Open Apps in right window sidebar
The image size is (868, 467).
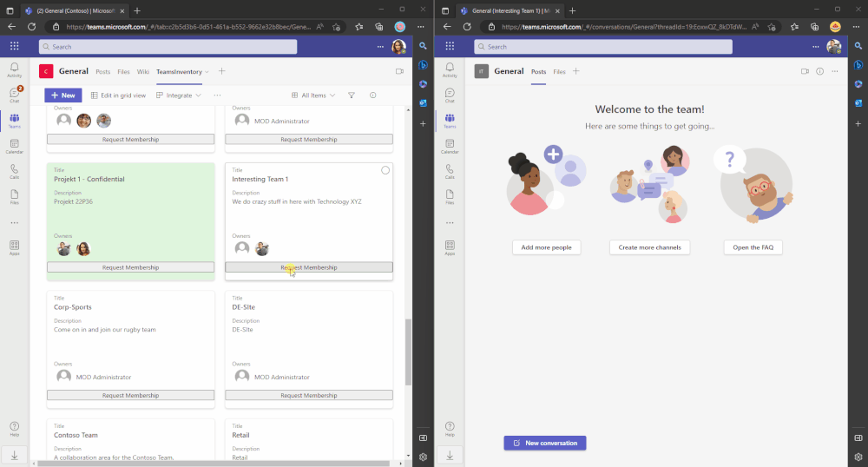(x=450, y=247)
